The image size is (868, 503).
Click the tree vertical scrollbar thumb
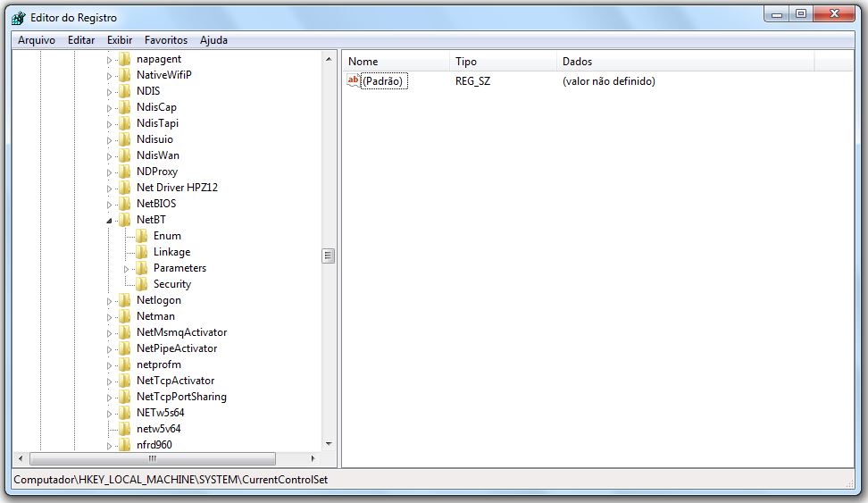pyautogui.click(x=329, y=256)
